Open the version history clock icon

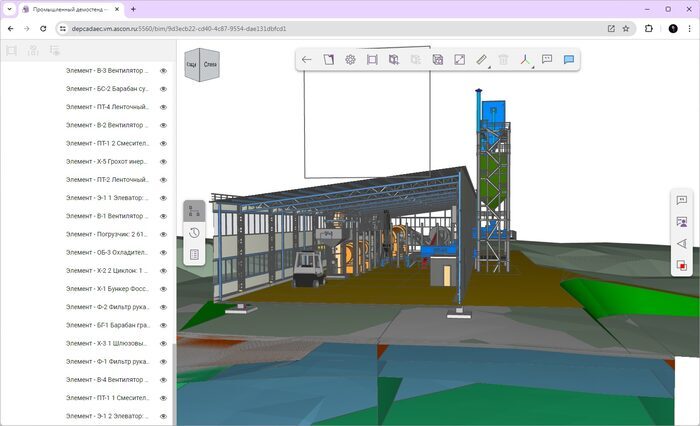pyautogui.click(x=194, y=233)
